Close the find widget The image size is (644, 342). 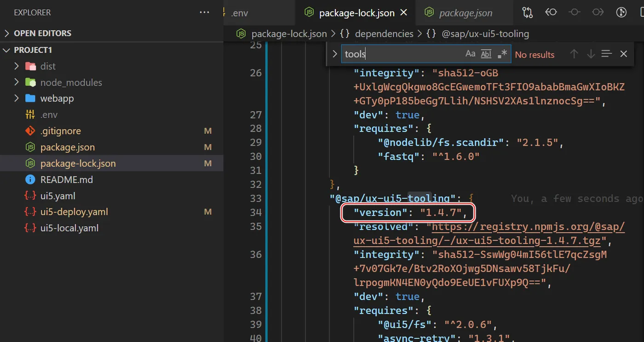[x=624, y=54]
